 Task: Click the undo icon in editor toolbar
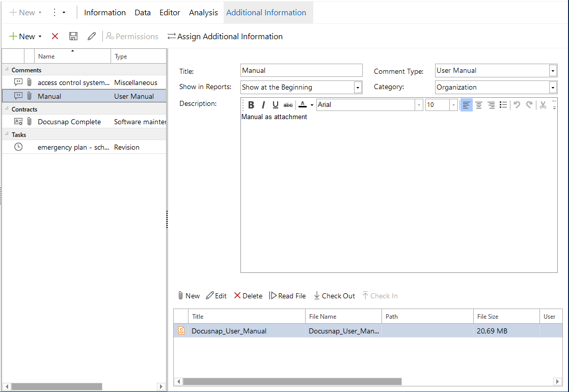coord(517,105)
